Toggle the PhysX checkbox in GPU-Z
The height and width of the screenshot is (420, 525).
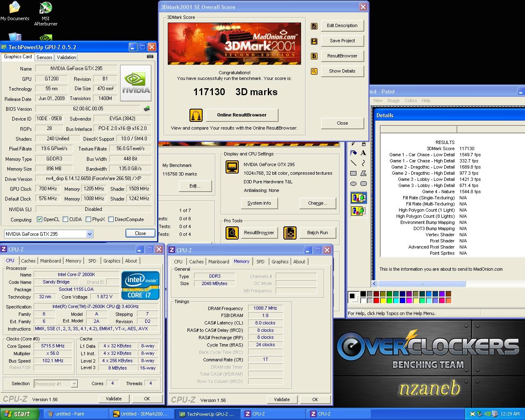88,219
